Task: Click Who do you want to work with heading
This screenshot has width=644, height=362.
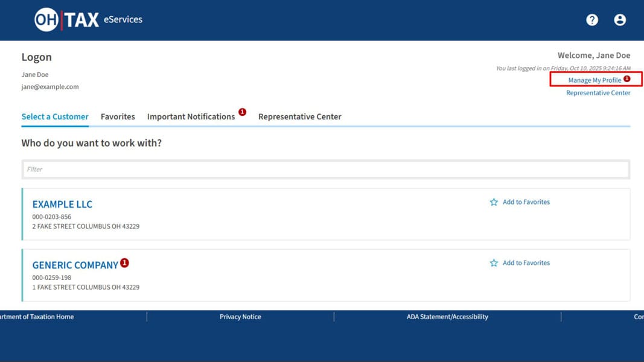Action: point(92,143)
